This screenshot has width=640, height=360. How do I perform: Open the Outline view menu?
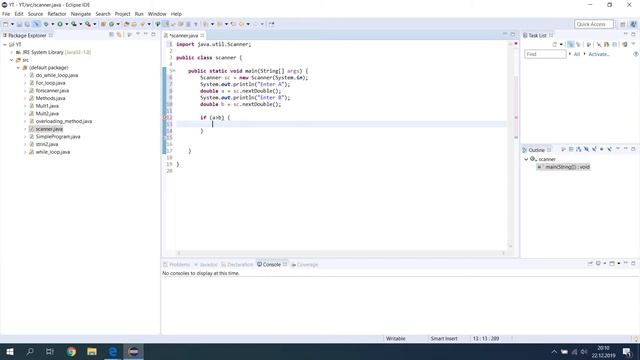[x=618, y=149]
